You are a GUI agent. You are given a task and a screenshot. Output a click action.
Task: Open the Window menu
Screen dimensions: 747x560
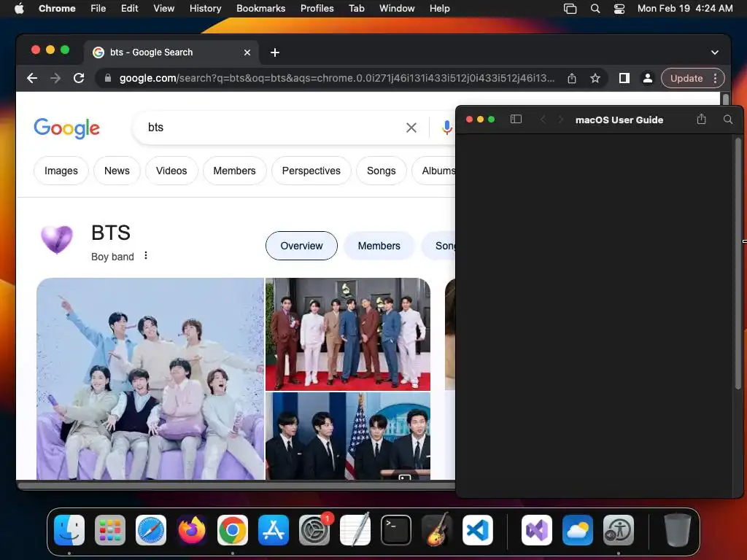pos(397,9)
